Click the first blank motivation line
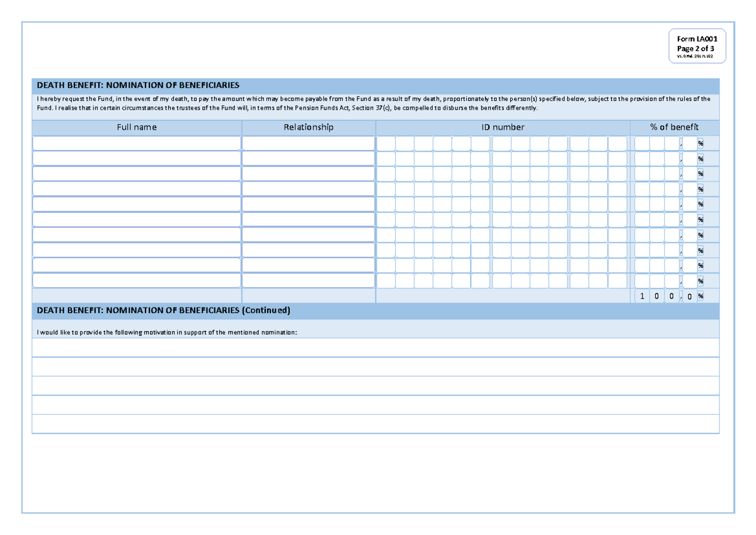756x535 pixels. [x=375, y=348]
